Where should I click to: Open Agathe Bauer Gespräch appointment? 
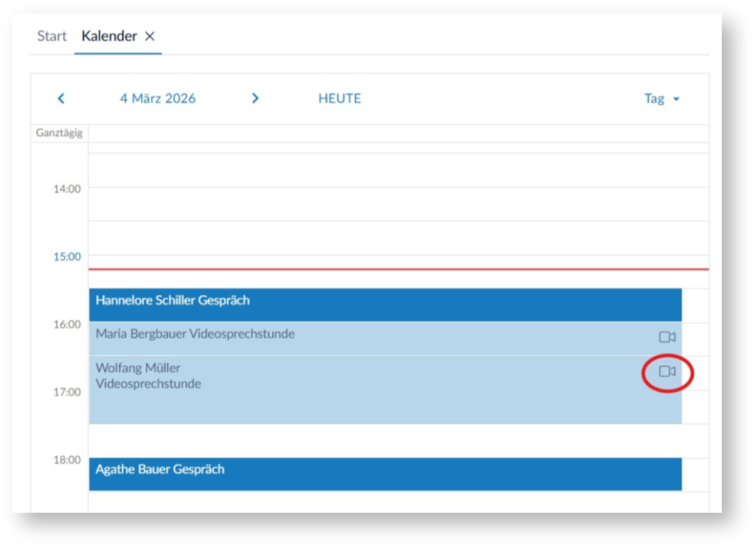click(x=385, y=474)
